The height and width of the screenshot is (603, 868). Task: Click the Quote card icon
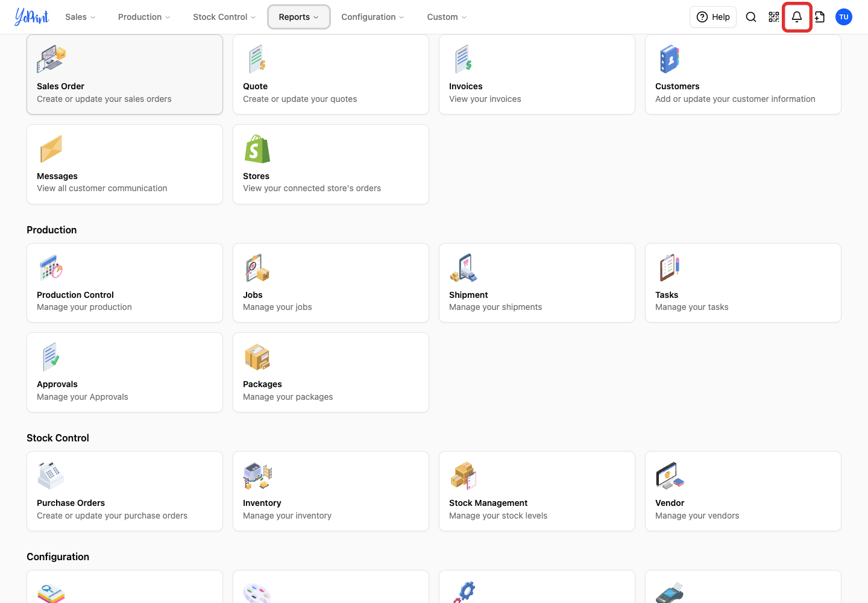257,59
